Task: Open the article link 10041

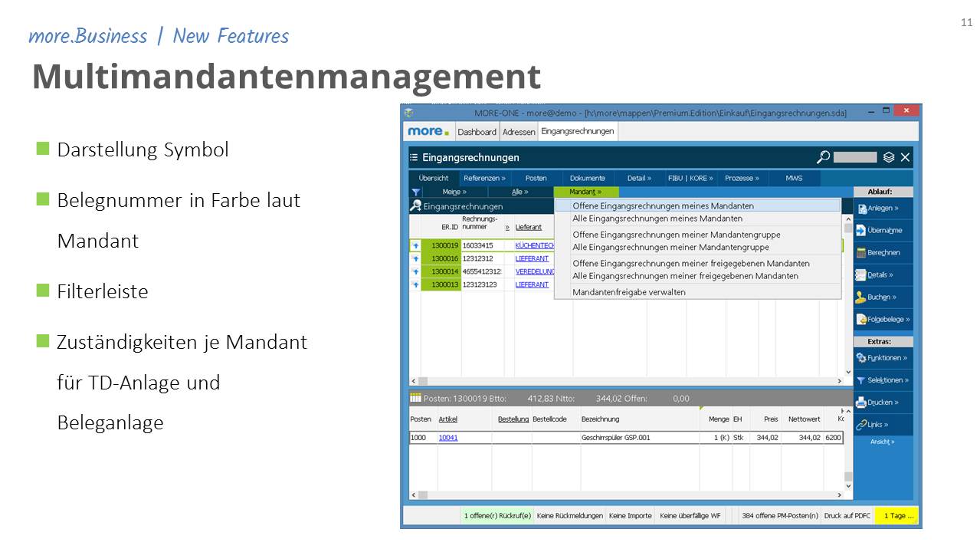Action: coord(448,438)
